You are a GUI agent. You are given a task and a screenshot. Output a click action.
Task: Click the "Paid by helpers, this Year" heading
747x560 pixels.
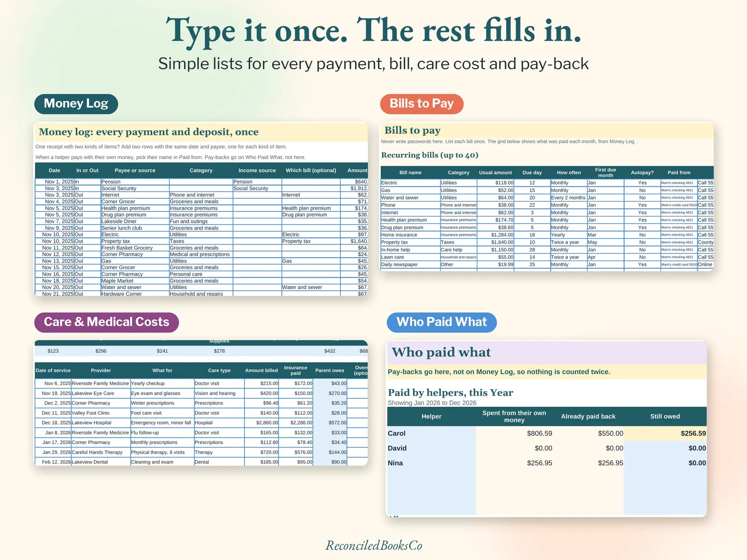point(451,393)
